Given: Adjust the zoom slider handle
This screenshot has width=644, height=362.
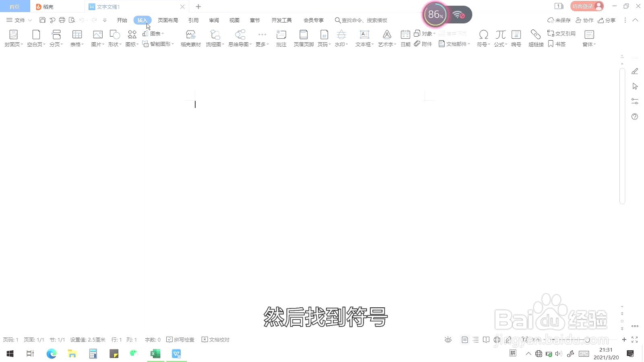Looking at the screenshot, I should 588,340.
